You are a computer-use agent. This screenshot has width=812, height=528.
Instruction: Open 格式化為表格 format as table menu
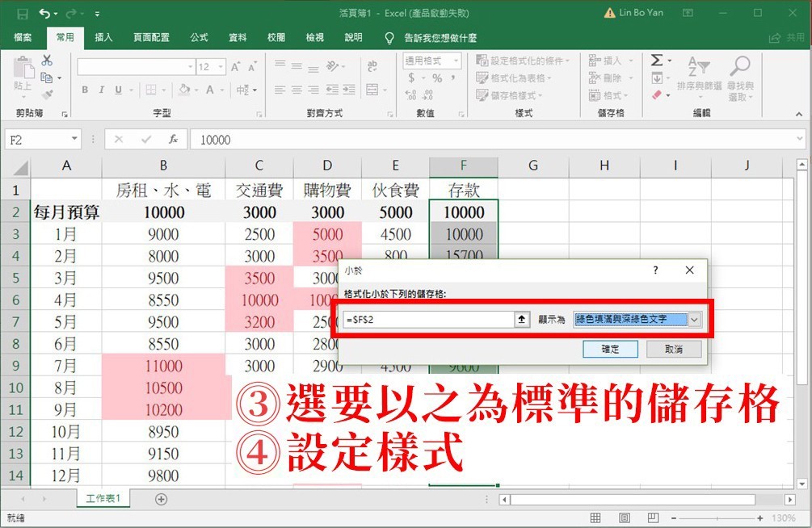513,78
